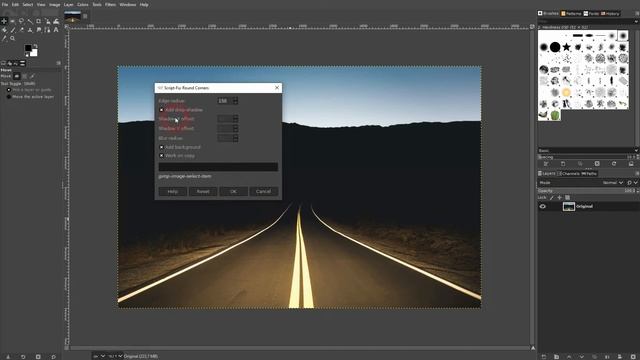Open the Colors menu
640x360 pixels.
(83, 4)
